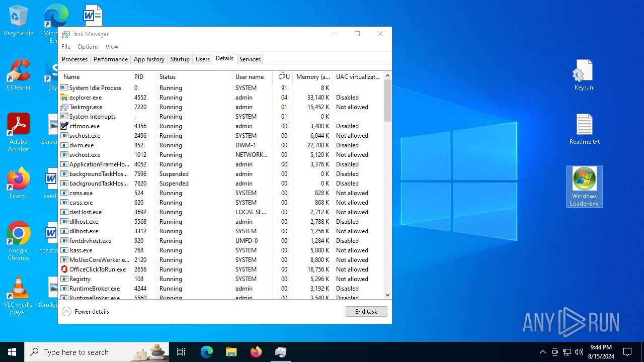
Task: Open the notification center icon
Action: [x=627, y=352]
